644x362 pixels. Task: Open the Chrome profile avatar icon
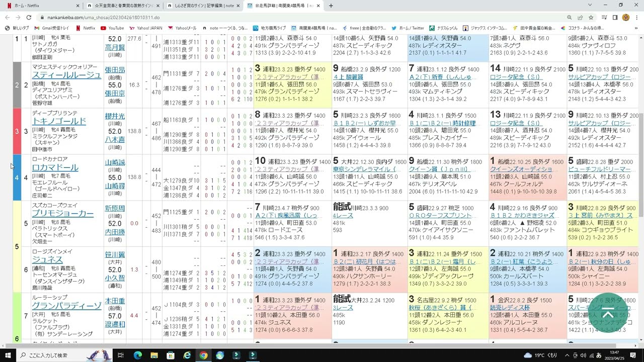click(x=625, y=18)
